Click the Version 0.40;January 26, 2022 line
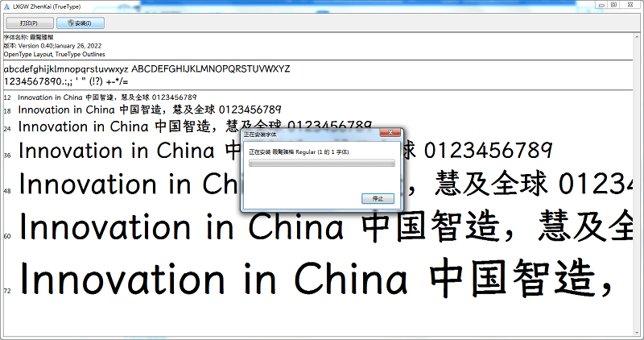The width and height of the screenshot is (644, 340). point(52,46)
